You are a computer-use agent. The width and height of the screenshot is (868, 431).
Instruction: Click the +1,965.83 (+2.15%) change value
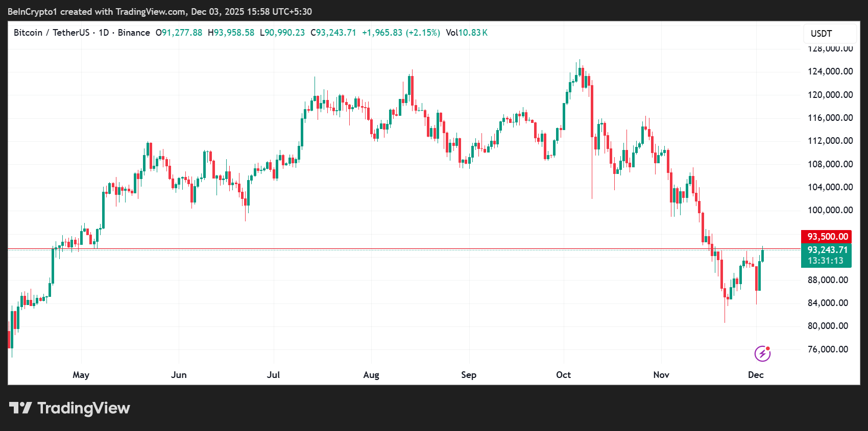click(401, 33)
